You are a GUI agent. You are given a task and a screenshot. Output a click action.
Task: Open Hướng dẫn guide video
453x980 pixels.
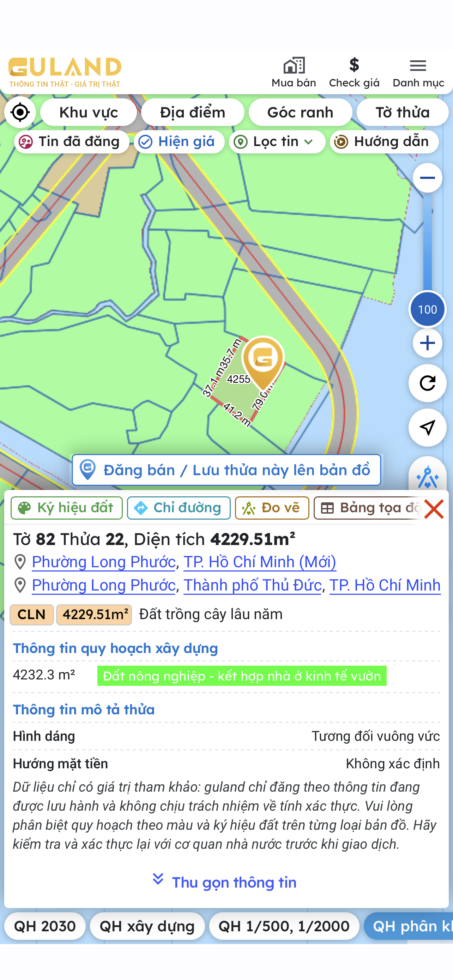coord(384,142)
